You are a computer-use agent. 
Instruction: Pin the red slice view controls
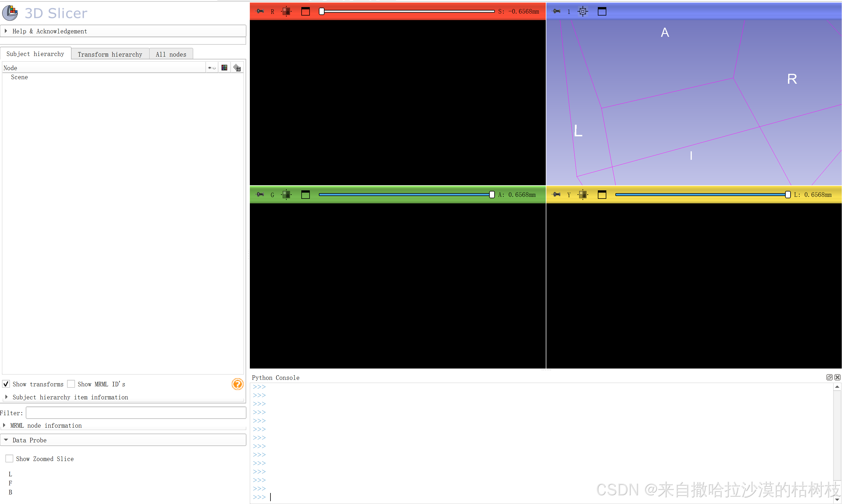tap(260, 11)
